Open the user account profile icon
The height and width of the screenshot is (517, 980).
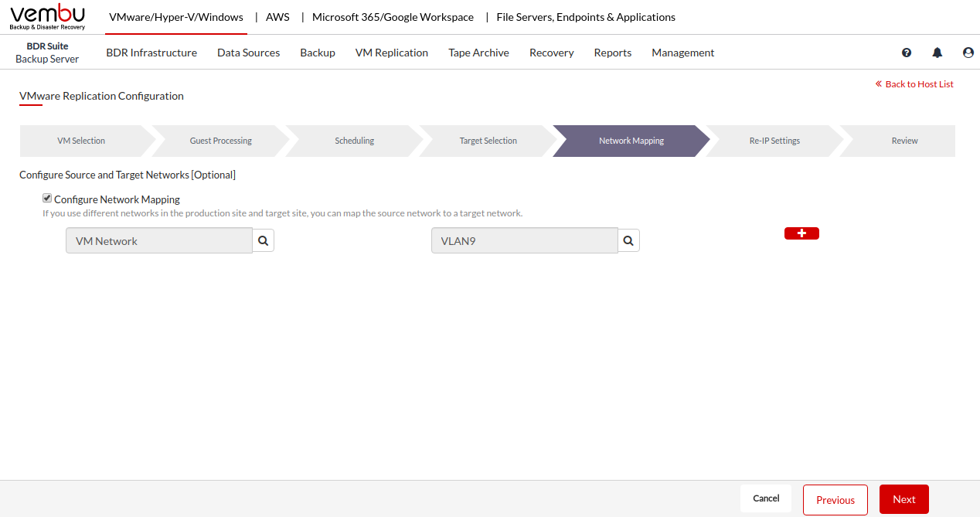click(968, 53)
